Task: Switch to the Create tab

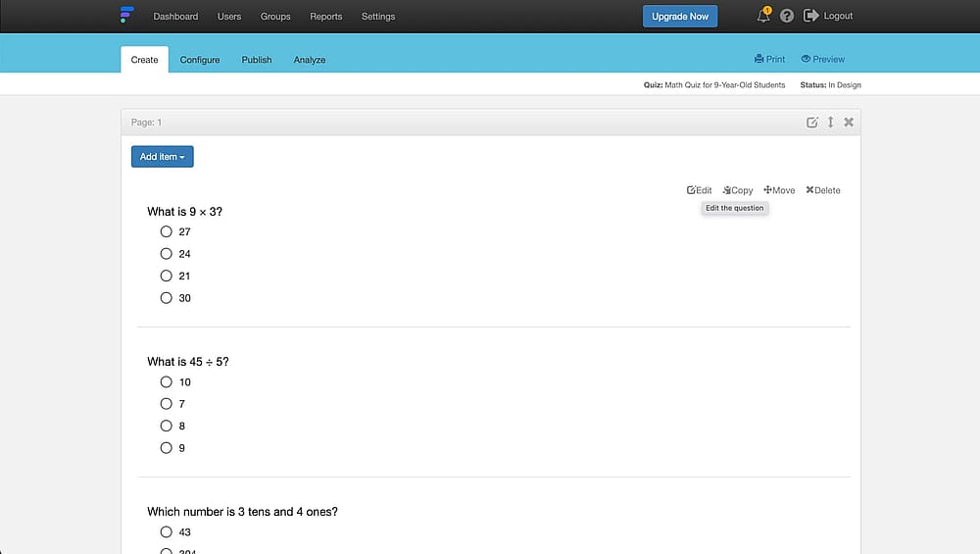Action: coord(144,60)
